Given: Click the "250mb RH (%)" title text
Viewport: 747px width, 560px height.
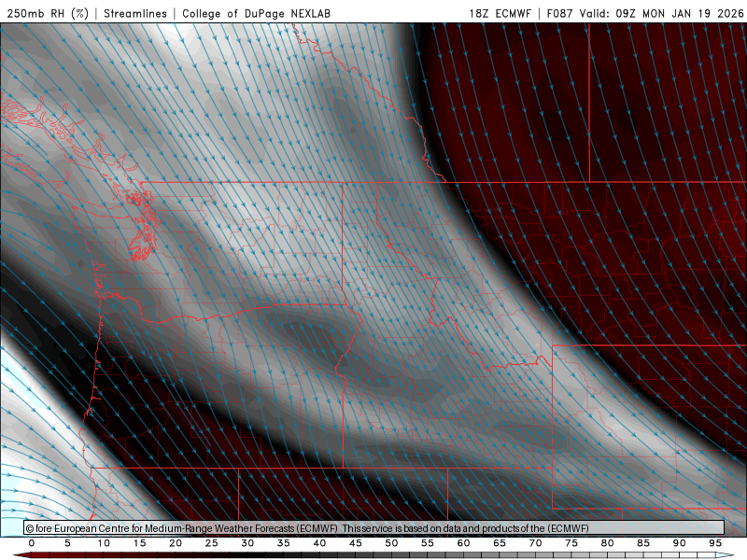Looking at the screenshot, I should (48, 13).
